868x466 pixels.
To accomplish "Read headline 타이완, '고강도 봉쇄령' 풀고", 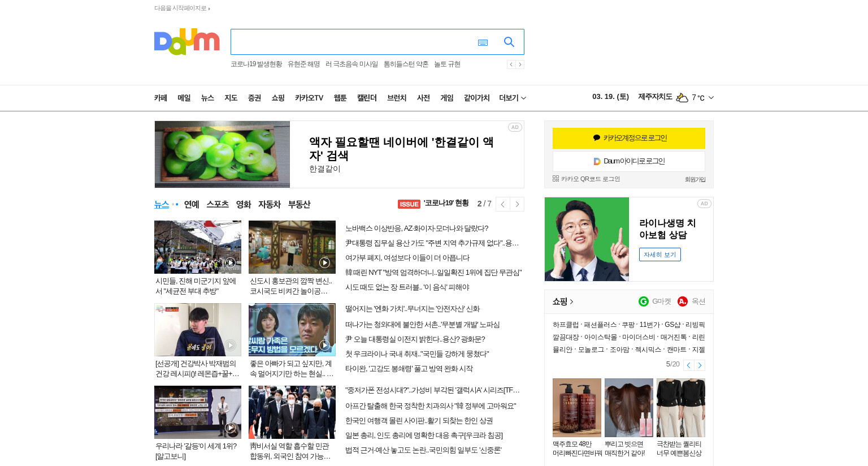I will point(409,369).
